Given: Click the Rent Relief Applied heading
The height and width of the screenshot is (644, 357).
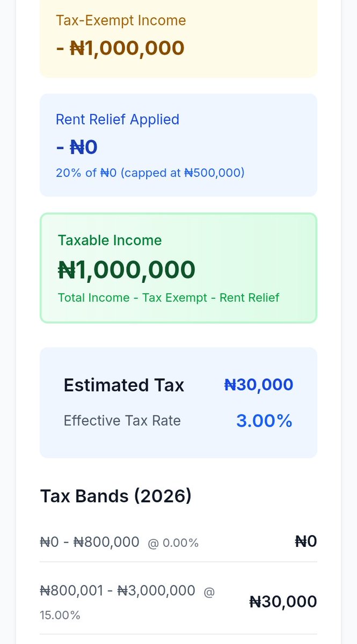Looking at the screenshot, I should 118,119.
